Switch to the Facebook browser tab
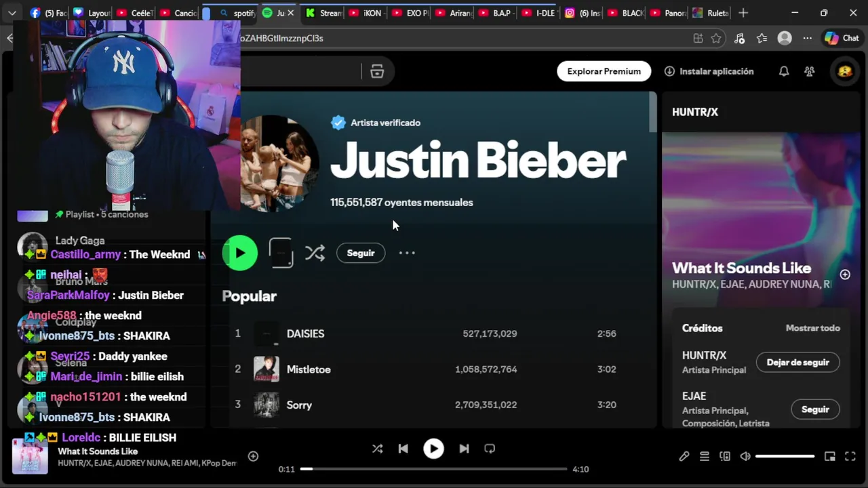The image size is (868, 488). coord(47,13)
